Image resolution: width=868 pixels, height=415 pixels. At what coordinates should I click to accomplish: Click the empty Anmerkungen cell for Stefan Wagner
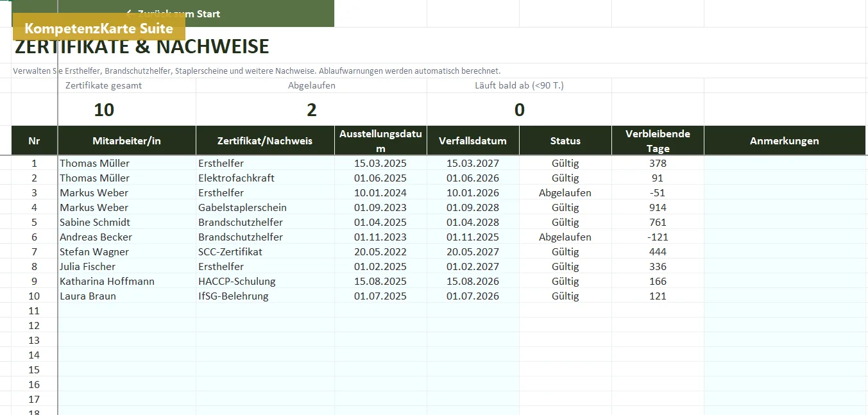click(785, 251)
